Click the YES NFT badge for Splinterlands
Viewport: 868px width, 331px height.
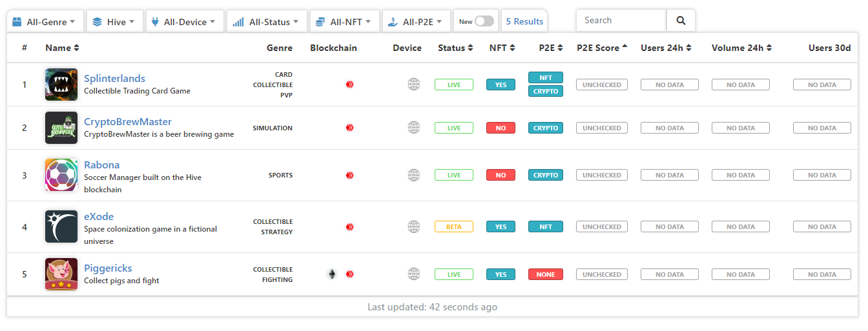point(501,85)
